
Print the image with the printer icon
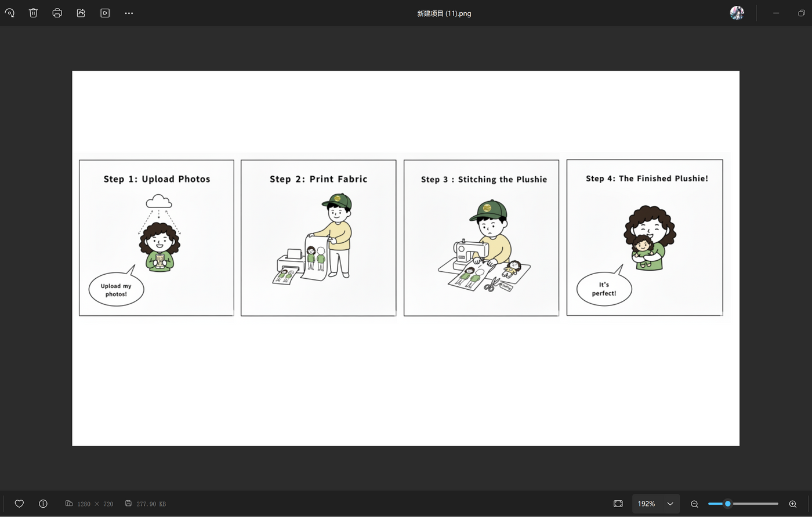[57, 13]
